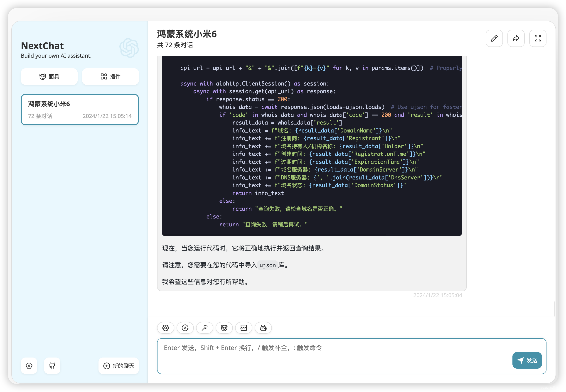Open model selector robot icon
This screenshot has height=392, width=566.
263,328
